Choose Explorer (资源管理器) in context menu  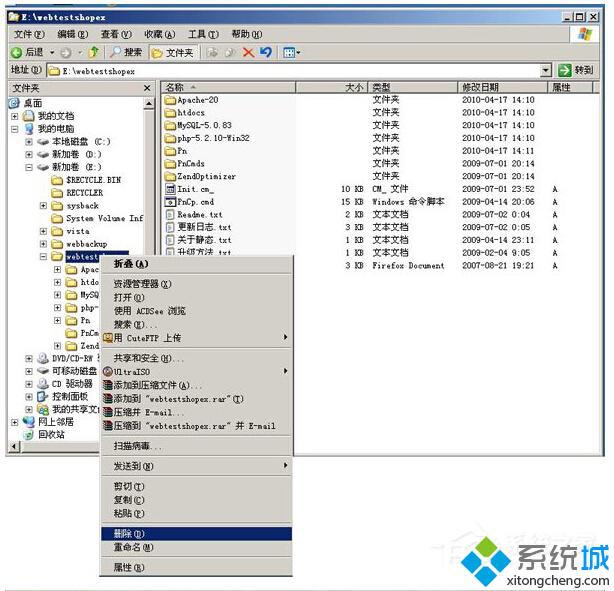pos(197,284)
